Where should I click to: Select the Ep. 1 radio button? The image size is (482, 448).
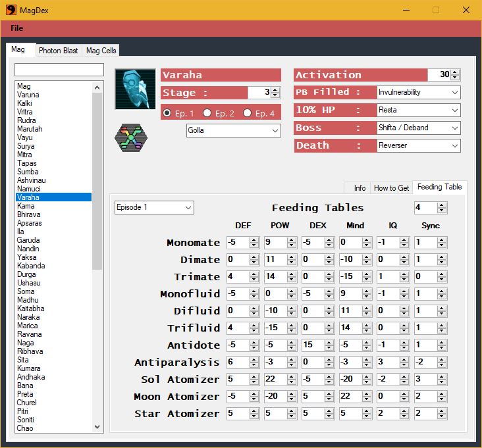167,113
